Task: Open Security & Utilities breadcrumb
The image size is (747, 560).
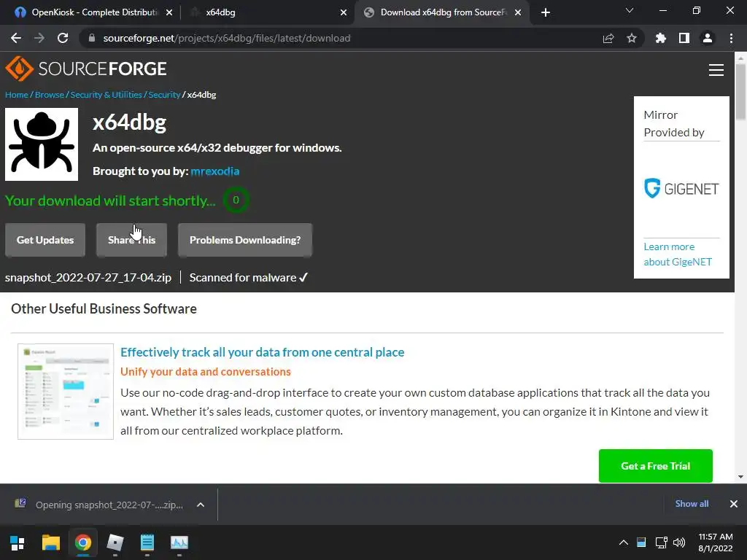Action: [x=107, y=94]
